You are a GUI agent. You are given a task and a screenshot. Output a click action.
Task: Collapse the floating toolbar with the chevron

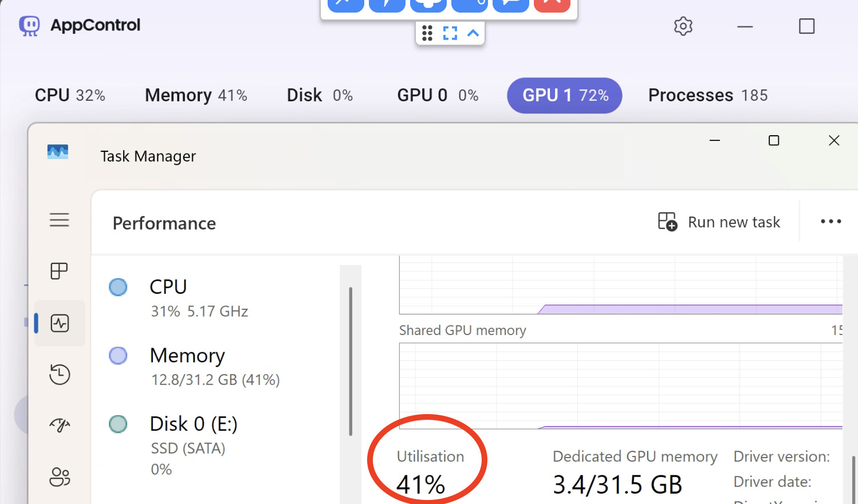tap(473, 33)
